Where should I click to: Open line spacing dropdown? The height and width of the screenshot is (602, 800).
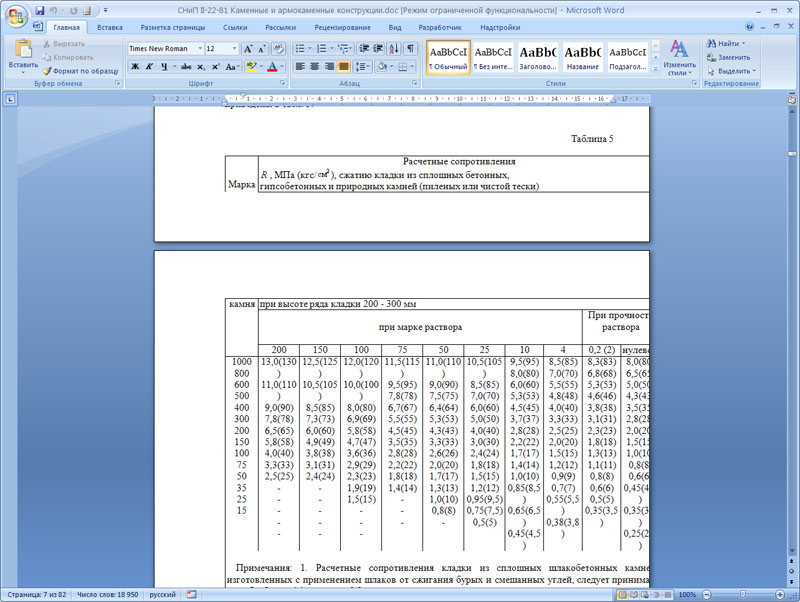coord(362,66)
